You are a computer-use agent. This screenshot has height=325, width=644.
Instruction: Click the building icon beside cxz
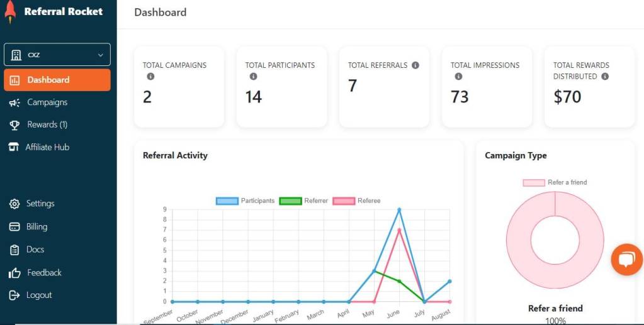pyautogui.click(x=16, y=55)
